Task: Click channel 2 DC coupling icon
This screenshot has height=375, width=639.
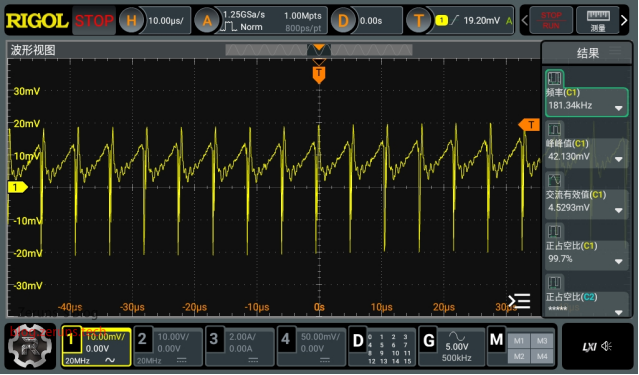Action: point(181,360)
